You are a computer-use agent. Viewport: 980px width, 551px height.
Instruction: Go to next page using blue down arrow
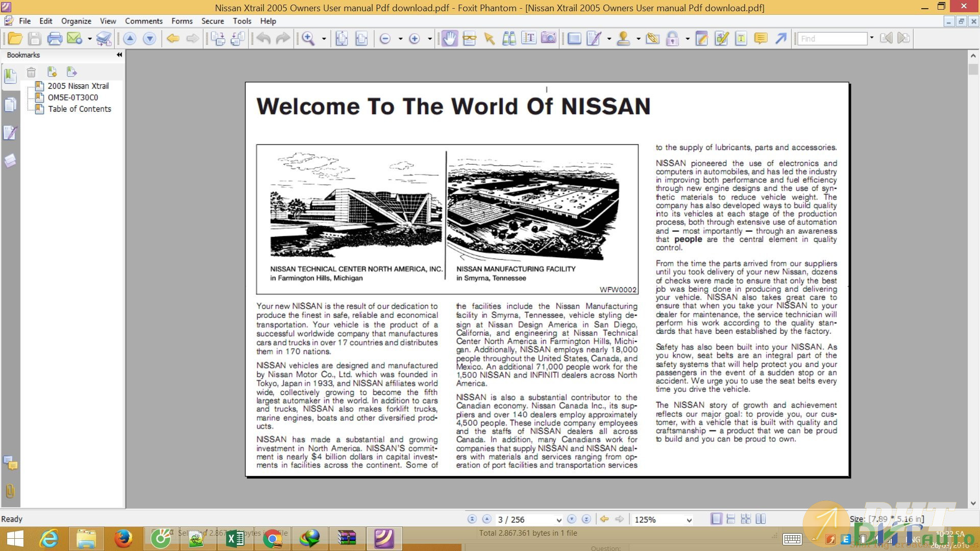pyautogui.click(x=150, y=38)
